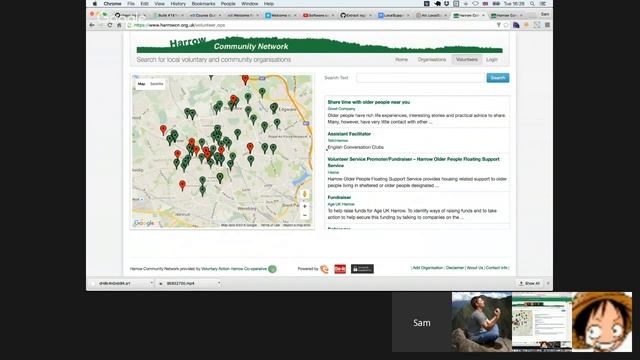The width and height of the screenshot is (640, 360).
Task: Click the Disclaimer footer link
Action: point(455,268)
